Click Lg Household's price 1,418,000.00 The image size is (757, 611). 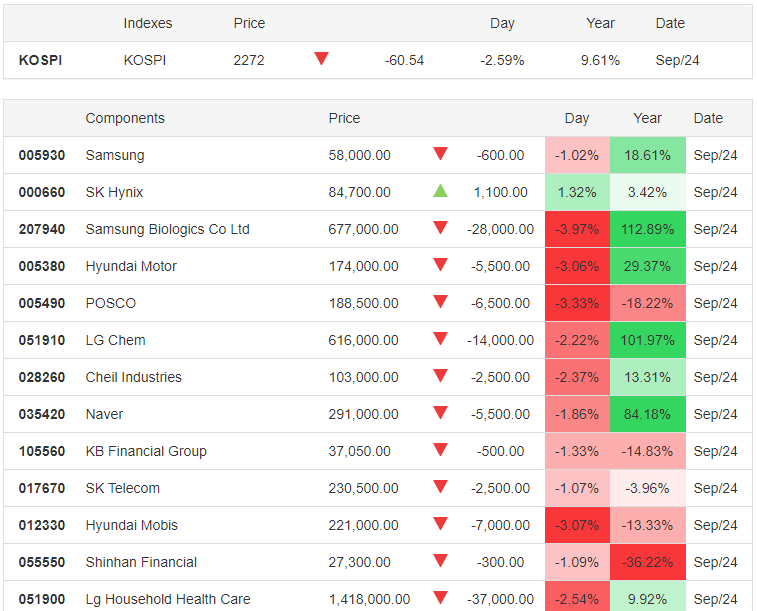tap(369, 599)
